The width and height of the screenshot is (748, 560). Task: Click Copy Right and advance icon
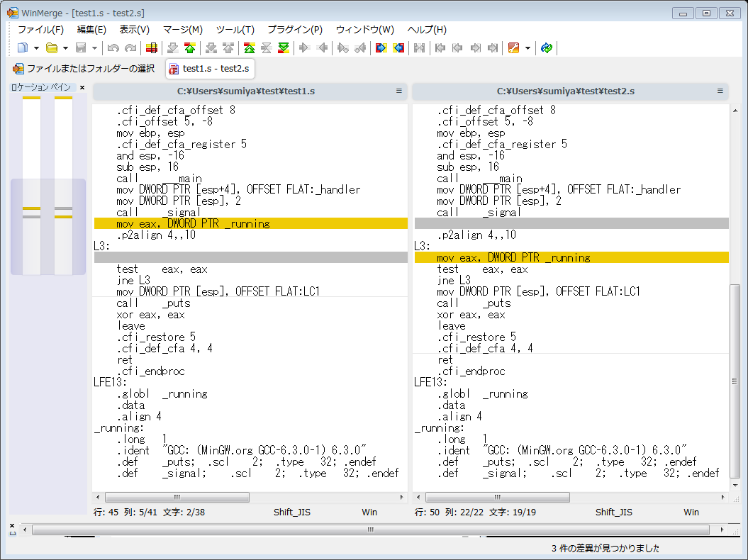point(343,47)
